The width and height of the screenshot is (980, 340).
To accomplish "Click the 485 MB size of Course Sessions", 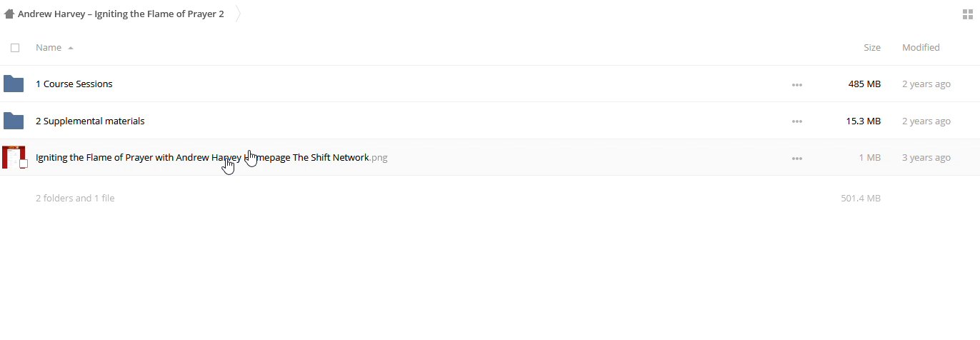I will (864, 84).
